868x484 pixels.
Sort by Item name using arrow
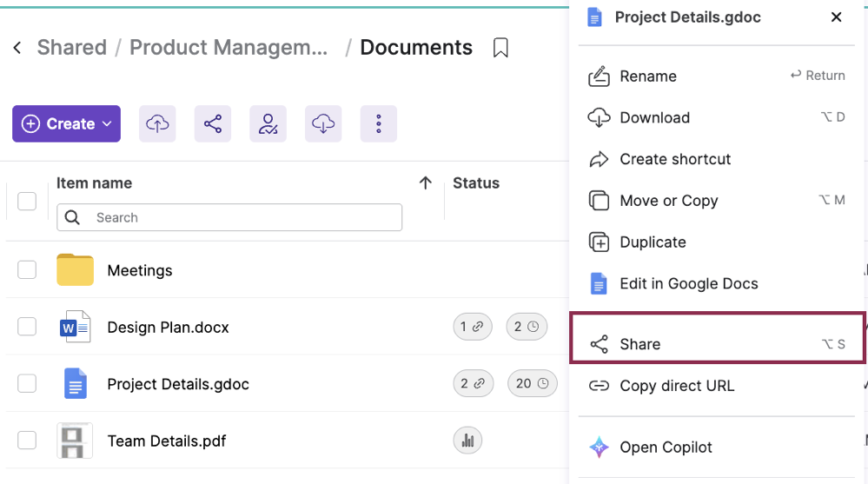coord(425,182)
